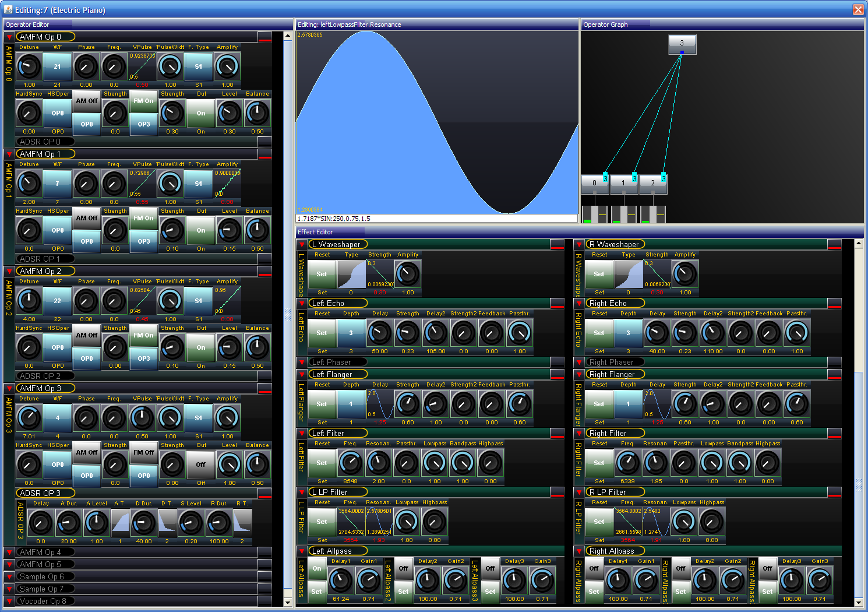Click AMFM Op 2 filter type S1 button
Screen dimensions: 868x612
[199, 301]
